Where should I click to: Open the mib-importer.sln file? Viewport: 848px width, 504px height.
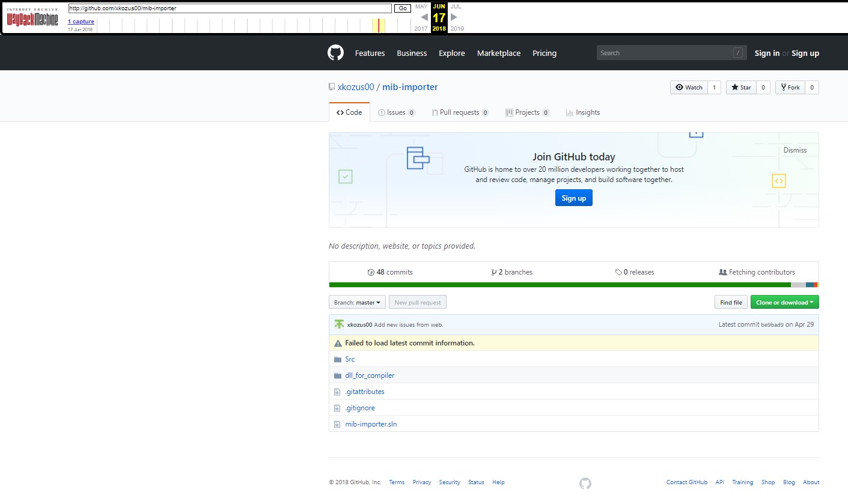pos(371,424)
